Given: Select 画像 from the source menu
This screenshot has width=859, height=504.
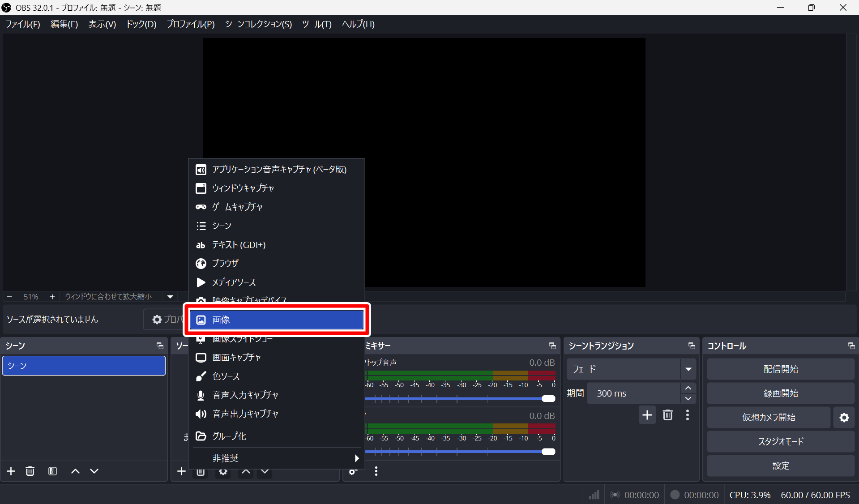Looking at the screenshot, I should point(276,320).
